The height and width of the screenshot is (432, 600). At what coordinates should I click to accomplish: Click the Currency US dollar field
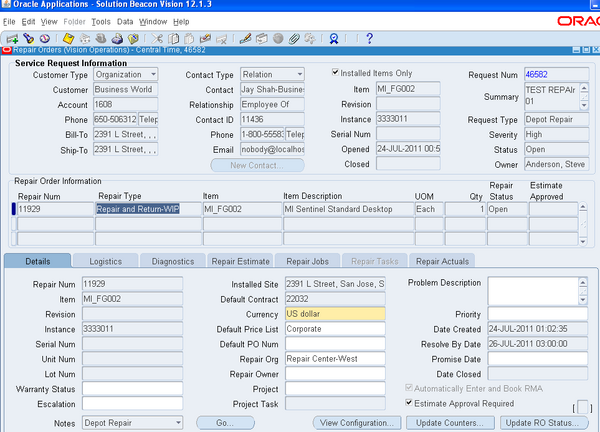(x=335, y=314)
